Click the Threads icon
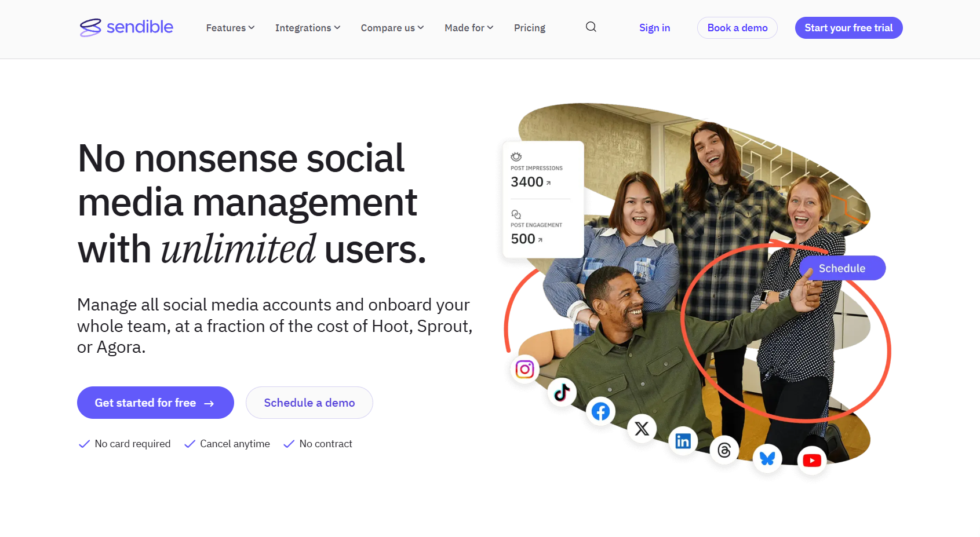The image size is (980, 537). pyautogui.click(x=724, y=450)
